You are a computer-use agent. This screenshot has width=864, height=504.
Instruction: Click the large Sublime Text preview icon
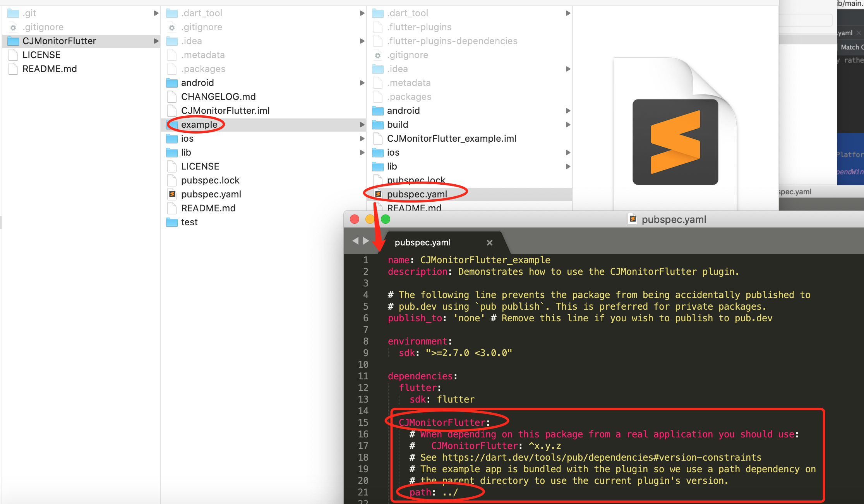[x=675, y=142]
